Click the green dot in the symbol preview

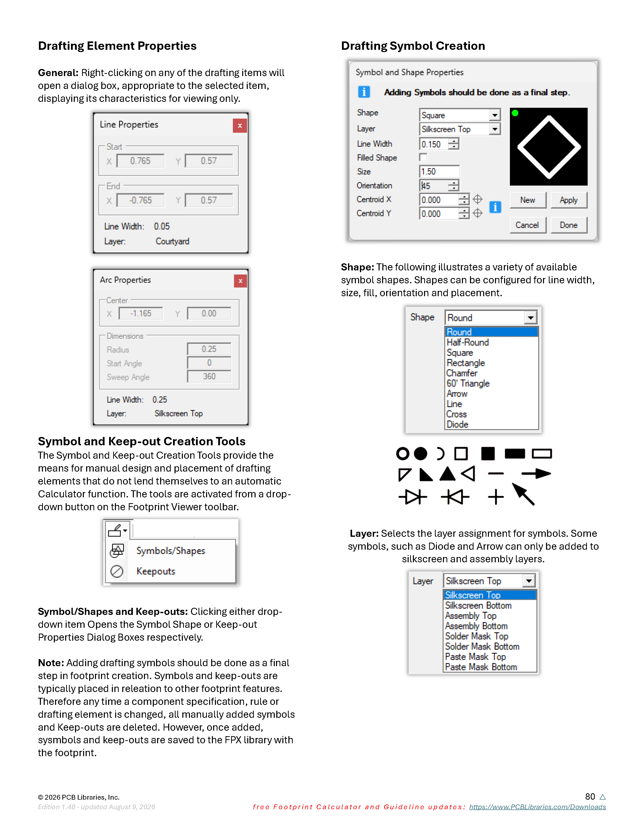click(515, 113)
